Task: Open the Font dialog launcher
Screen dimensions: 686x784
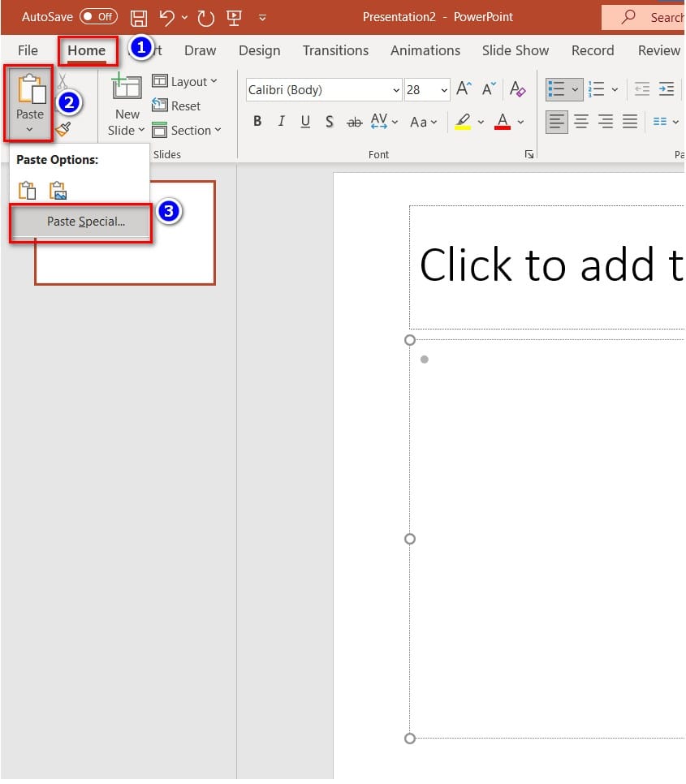Action: pyautogui.click(x=529, y=154)
